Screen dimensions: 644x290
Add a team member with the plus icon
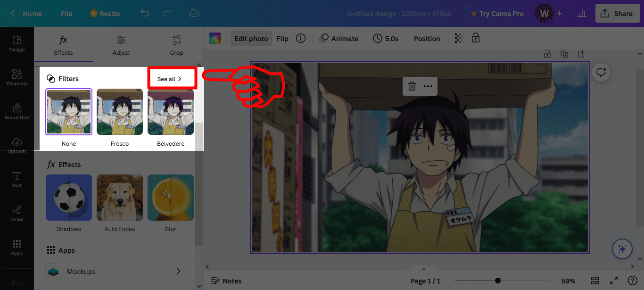tap(560, 14)
